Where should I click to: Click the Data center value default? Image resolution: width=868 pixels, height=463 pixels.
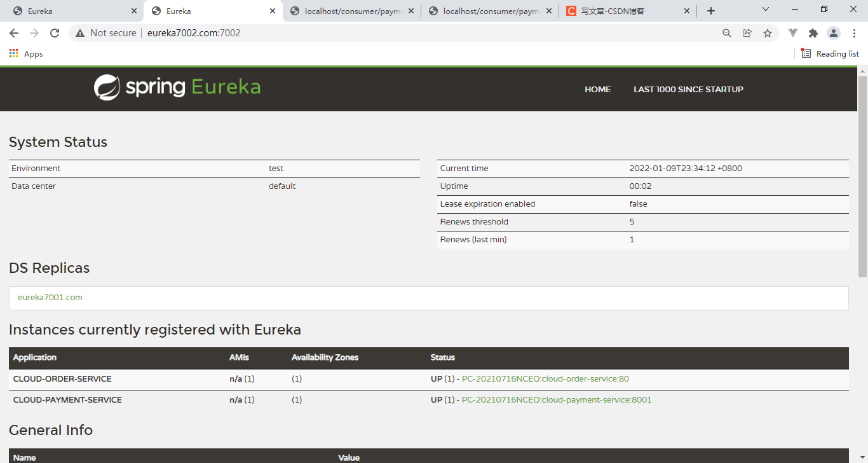tap(282, 186)
